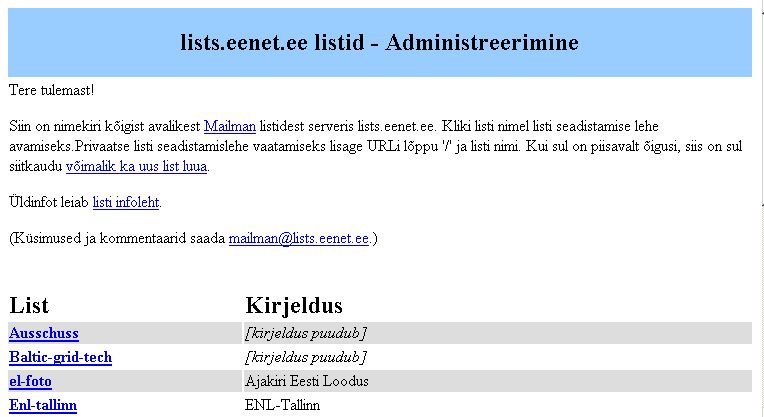The height and width of the screenshot is (417, 764).
Task: Select the el-foto list link
Action: (30, 381)
